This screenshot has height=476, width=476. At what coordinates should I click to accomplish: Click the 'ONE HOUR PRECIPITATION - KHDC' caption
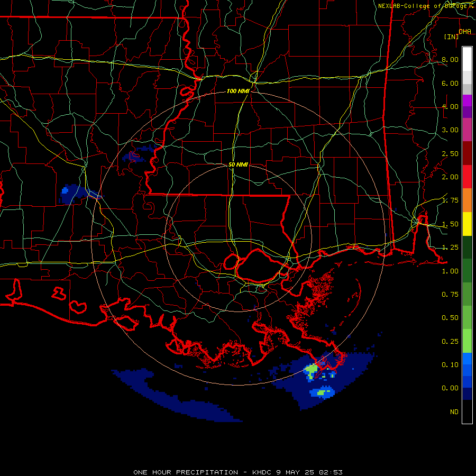point(204,472)
